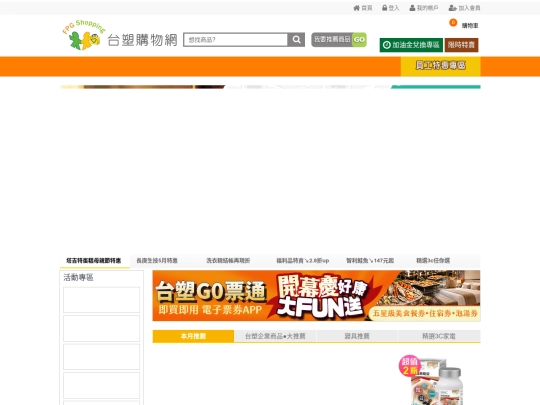Click the supplement bottles product image
Viewport: 540px width, 405px height.
tap(432, 381)
